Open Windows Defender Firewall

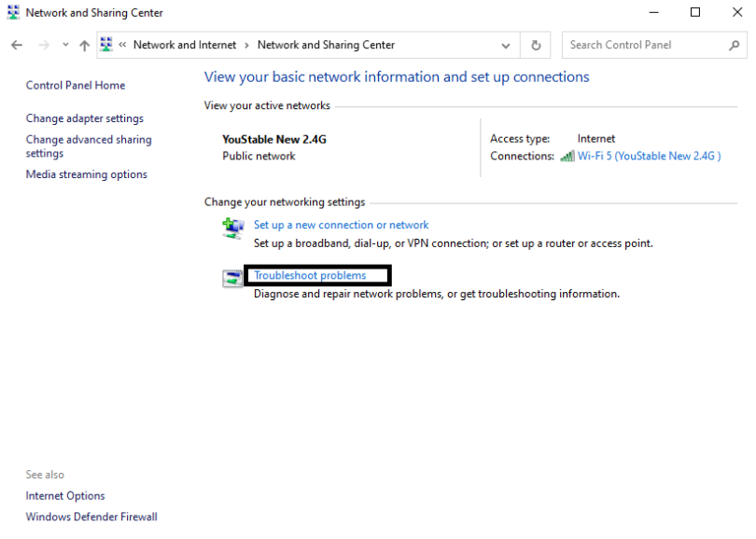tap(91, 517)
